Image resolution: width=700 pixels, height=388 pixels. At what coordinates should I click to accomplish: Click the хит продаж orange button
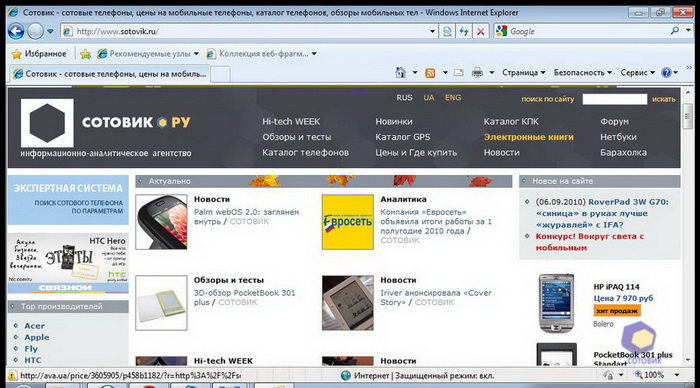click(617, 311)
